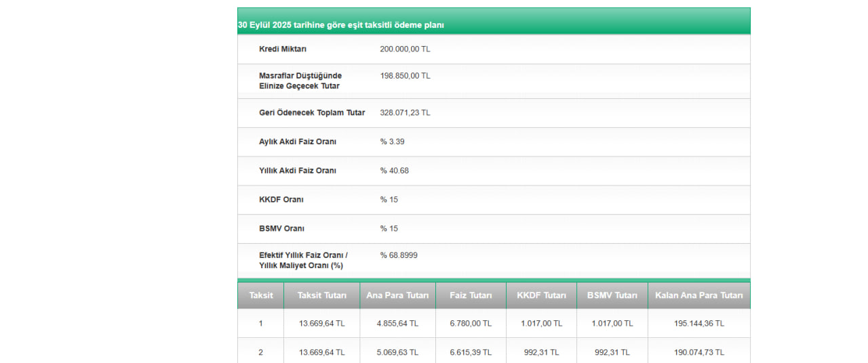Click the monthly rate value % 3.39
Screen dimensions: 868x363
pos(393,142)
